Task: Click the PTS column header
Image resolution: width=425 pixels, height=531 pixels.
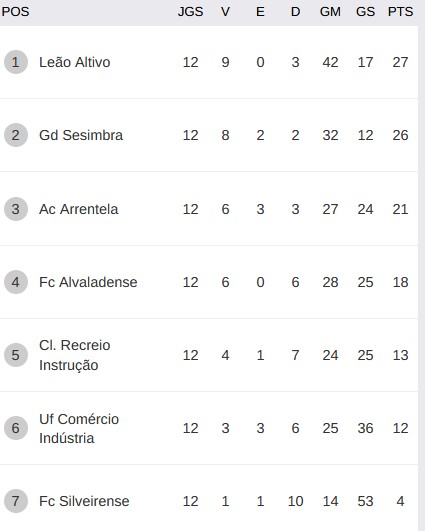Action: click(x=400, y=12)
